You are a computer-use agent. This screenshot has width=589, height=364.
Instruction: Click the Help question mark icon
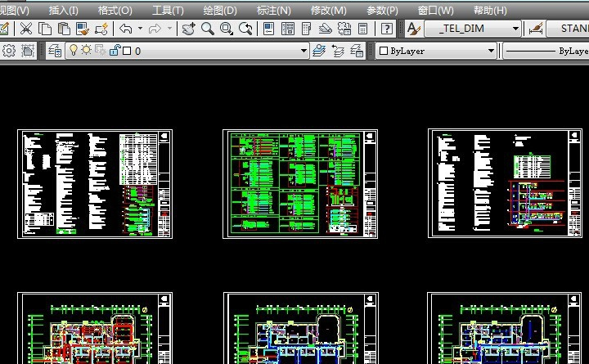coord(387,29)
